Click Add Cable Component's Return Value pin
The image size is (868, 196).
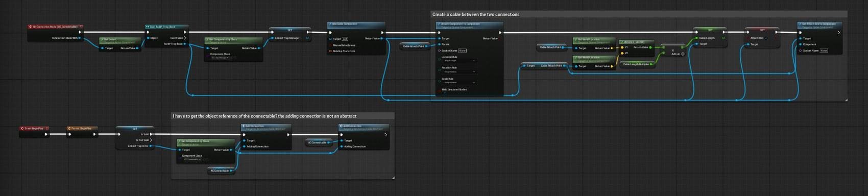(382, 38)
